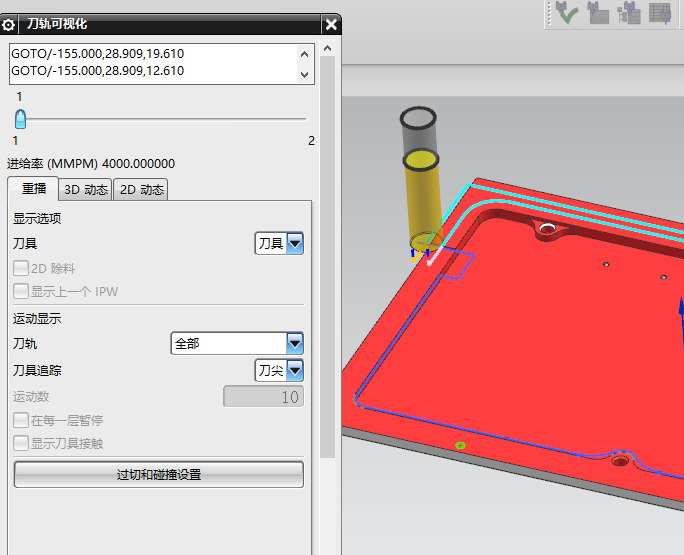This screenshot has width=684, height=555.
Task: Click the green circle marker on part
Action: click(x=460, y=445)
